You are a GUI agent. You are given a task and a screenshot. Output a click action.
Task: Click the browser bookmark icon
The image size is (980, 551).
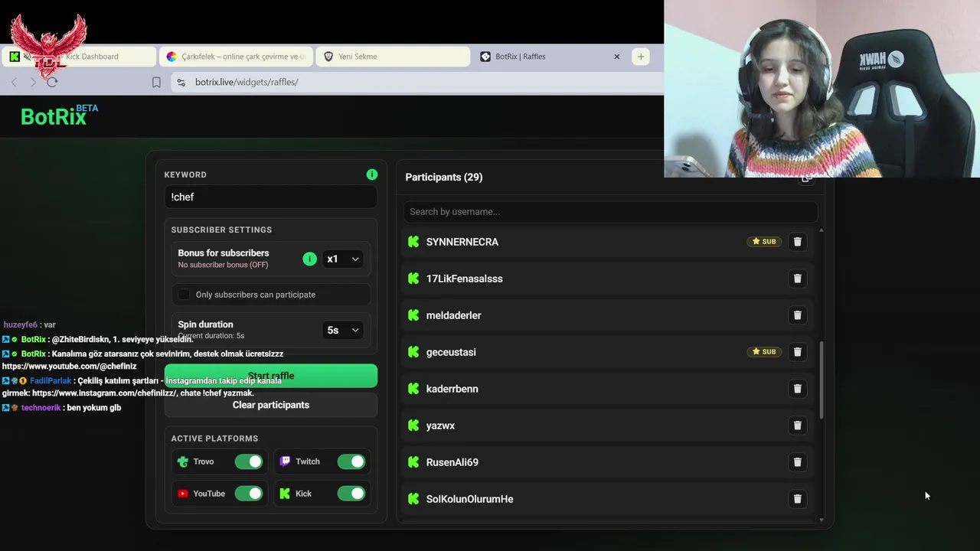point(156,82)
